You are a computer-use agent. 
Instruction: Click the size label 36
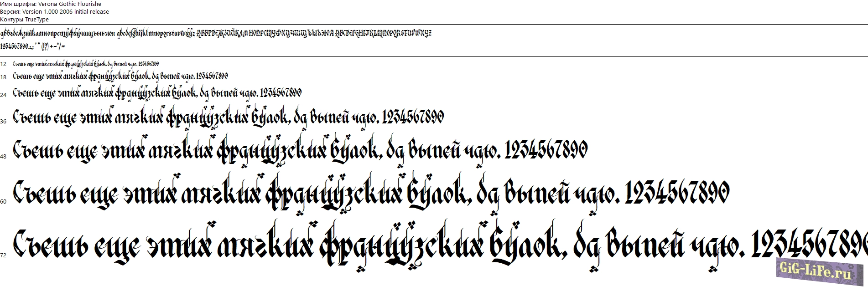pos(3,121)
